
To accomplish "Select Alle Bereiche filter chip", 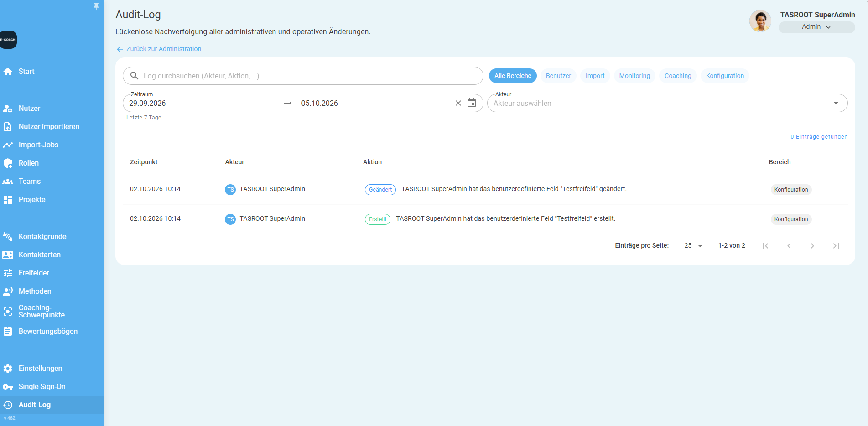I will point(513,76).
